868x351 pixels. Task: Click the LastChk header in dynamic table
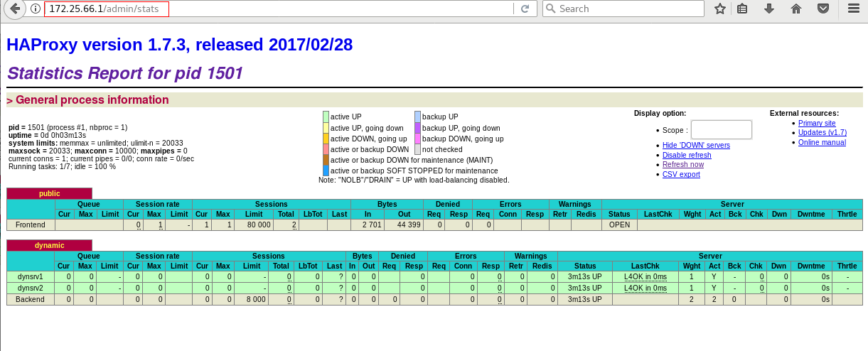[x=645, y=266]
